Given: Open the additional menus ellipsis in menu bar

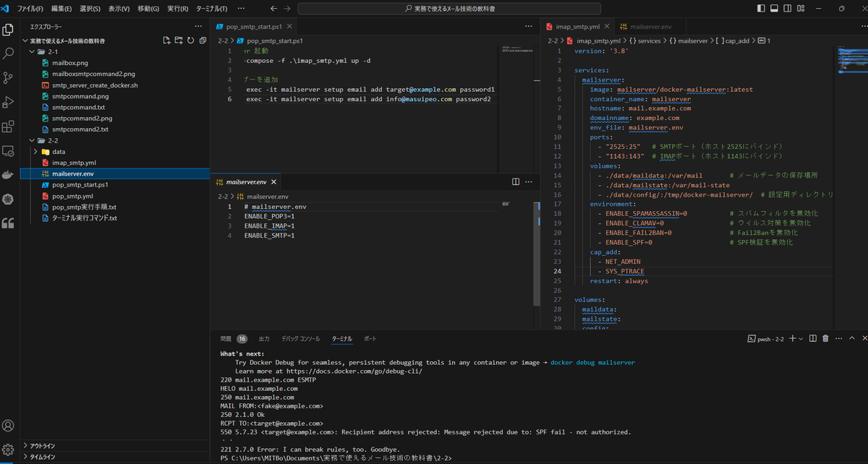Looking at the screenshot, I should (241, 9).
